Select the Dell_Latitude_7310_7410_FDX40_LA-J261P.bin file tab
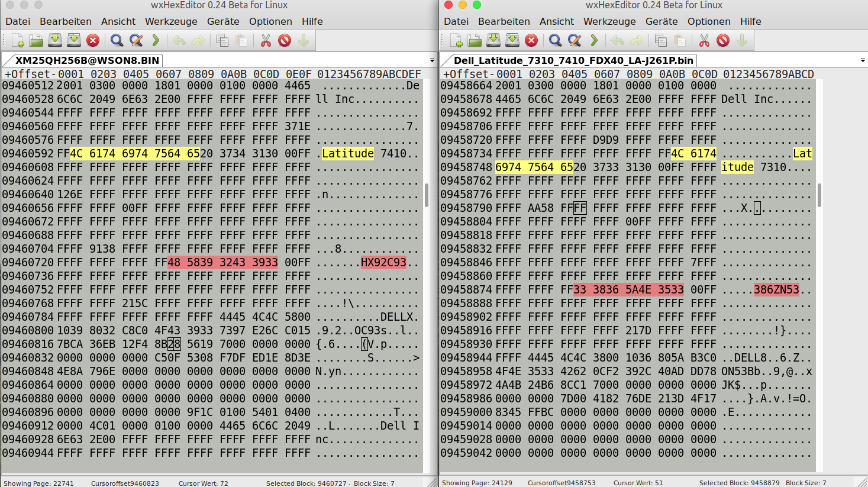The width and height of the screenshot is (868, 487). [x=573, y=60]
